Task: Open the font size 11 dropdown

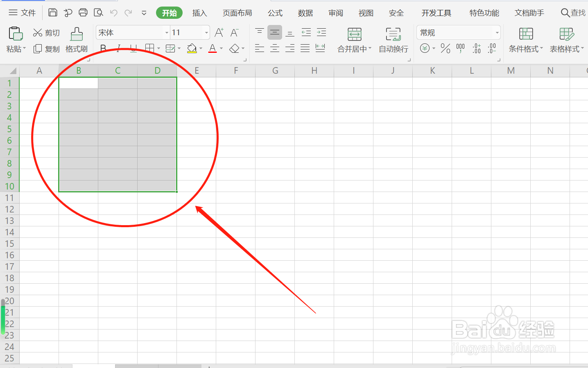Action: click(206, 33)
